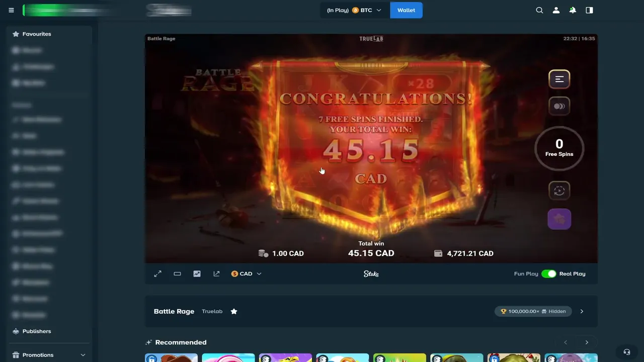Screen dimensions: 644x362
Task: Click the Publishers stack icon
Action: (16, 331)
